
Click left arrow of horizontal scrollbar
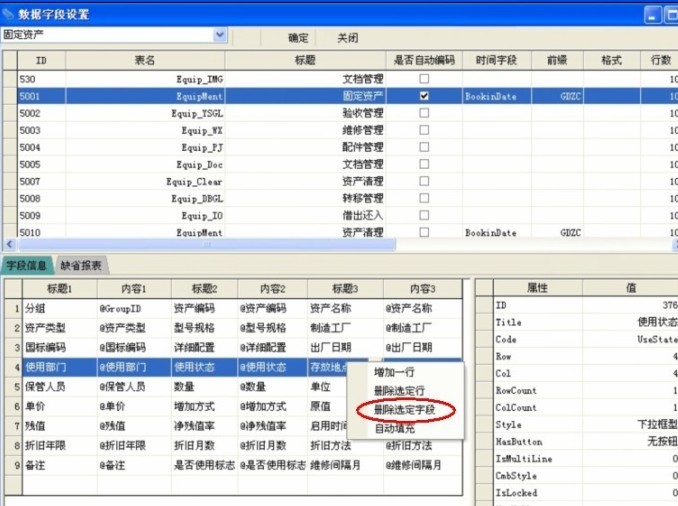10,245
